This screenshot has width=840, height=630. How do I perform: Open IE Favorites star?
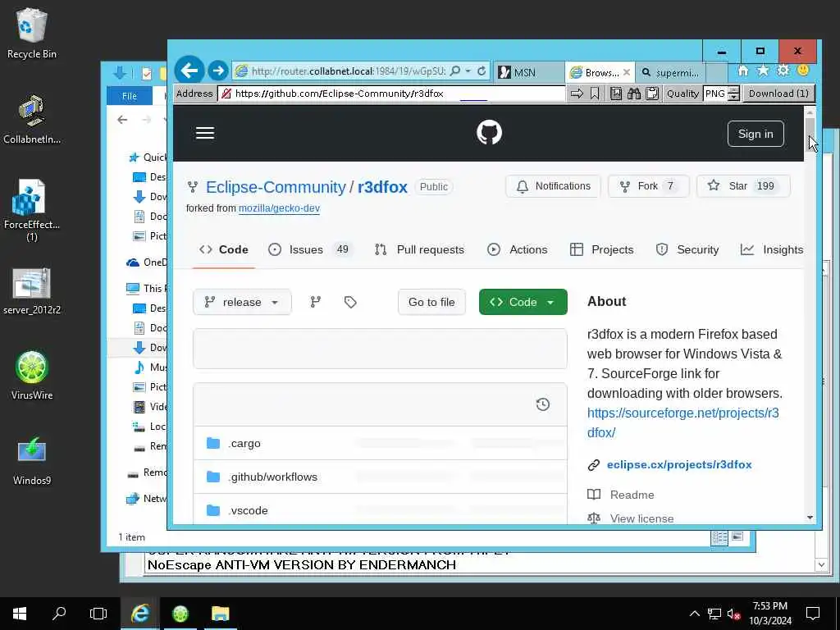(x=763, y=71)
